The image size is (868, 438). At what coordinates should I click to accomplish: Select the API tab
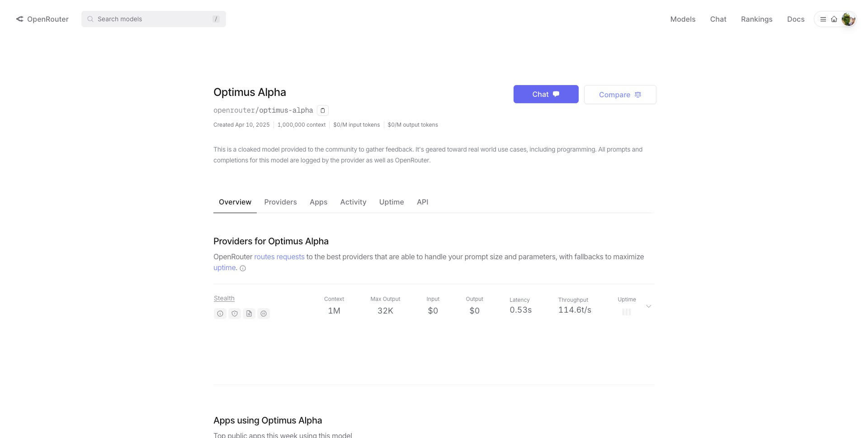click(x=423, y=202)
